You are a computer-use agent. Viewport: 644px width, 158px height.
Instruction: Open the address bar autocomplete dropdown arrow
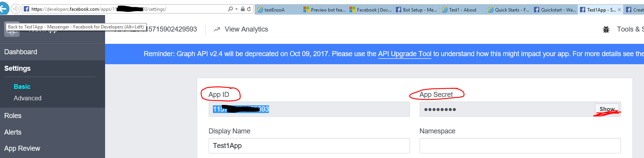[236, 9]
